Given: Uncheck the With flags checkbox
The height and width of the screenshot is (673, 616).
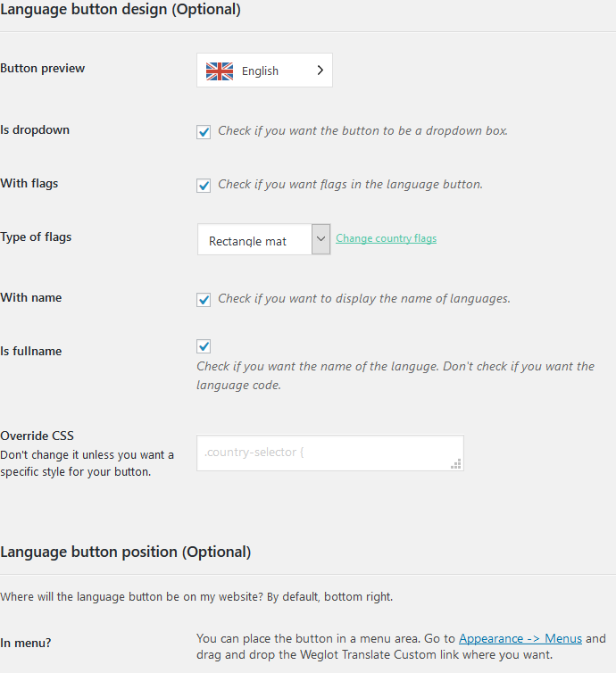Looking at the screenshot, I should [204, 185].
